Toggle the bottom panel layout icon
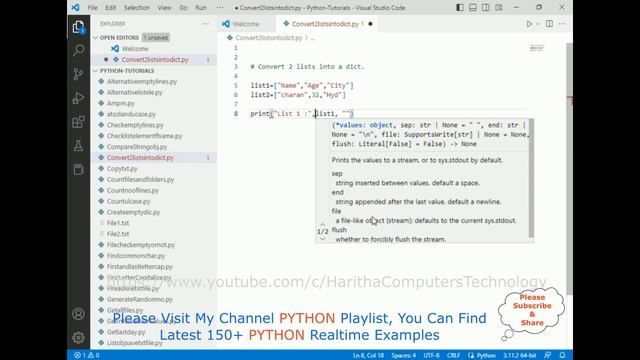 pyautogui.click(x=473, y=8)
